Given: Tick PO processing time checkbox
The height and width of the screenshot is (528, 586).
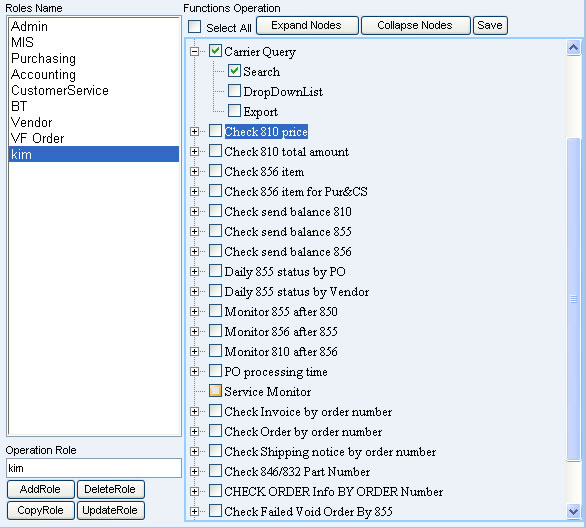Looking at the screenshot, I should (x=215, y=371).
